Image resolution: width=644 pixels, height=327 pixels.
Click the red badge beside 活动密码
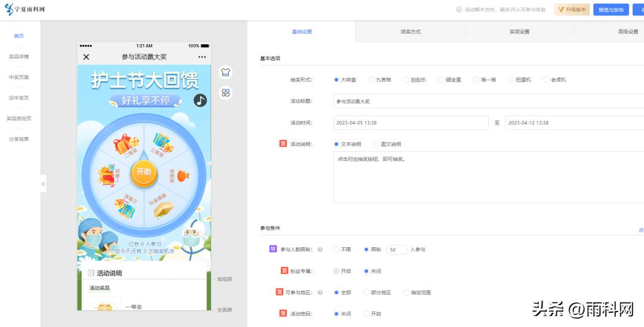(283, 313)
